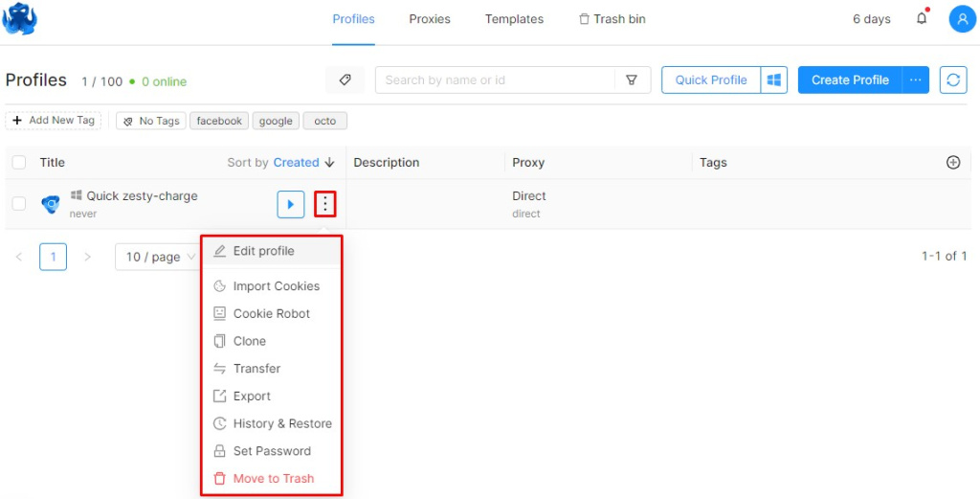The height and width of the screenshot is (499, 980).
Task: Start the Quick zesty-charge profile
Action: point(291,204)
